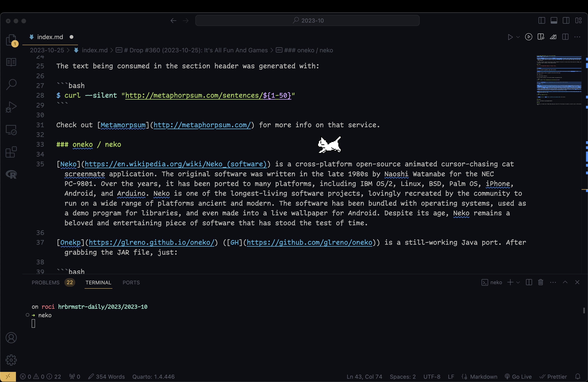Open the Search view in sidebar
The height and width of the screenshot is (382, 588).
(11, 84)
